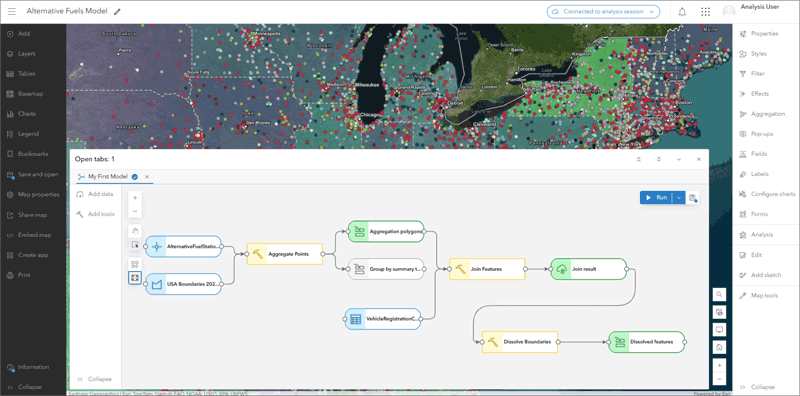Image resolution: width=800 pixels, height=396 pixels.
Task: Select the pan hand tool in model canvas
Action: [135, 231]
